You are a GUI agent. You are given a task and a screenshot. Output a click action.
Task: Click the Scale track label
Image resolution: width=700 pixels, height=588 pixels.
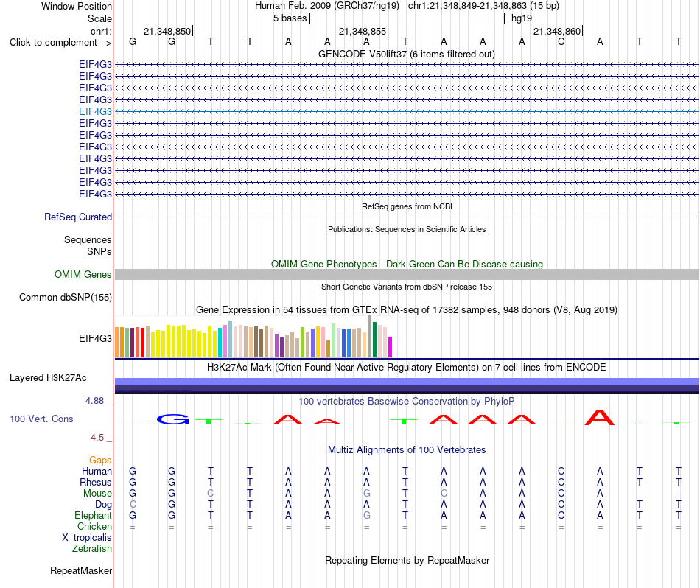click(99, 18)
